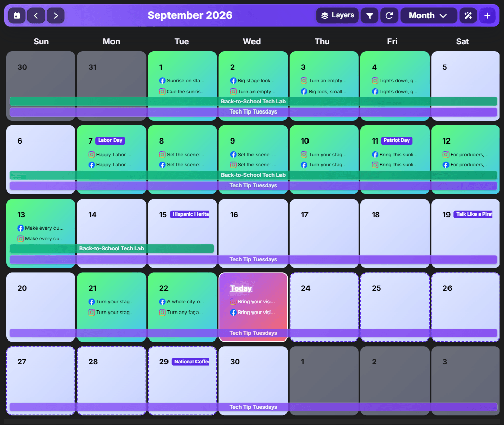Open Back-to-School Tech Lab bar in Sept 6 week
504x425 pixels.
coord(254,175)
